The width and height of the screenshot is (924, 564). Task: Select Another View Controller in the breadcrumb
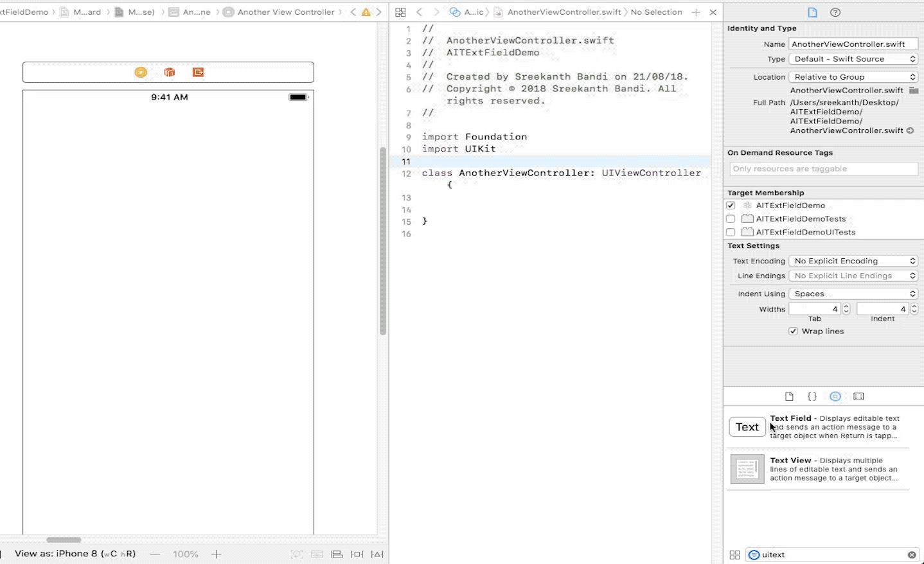[285, 12]
